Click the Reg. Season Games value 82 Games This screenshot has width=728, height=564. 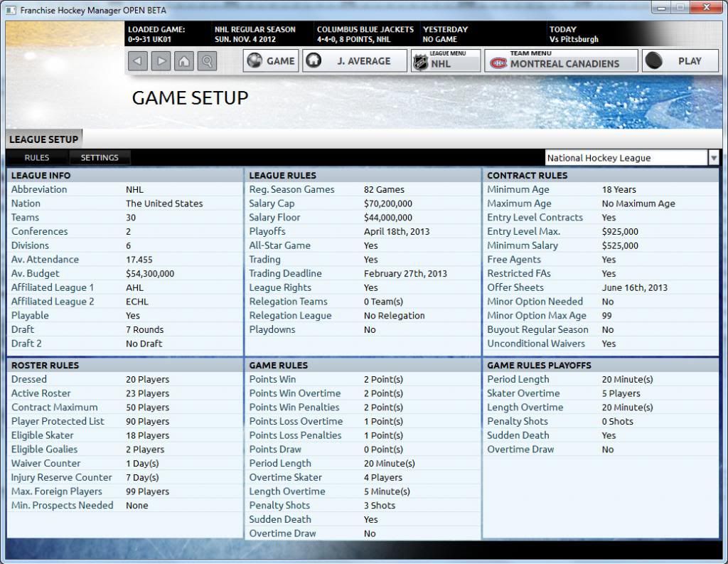click(384, 190)
